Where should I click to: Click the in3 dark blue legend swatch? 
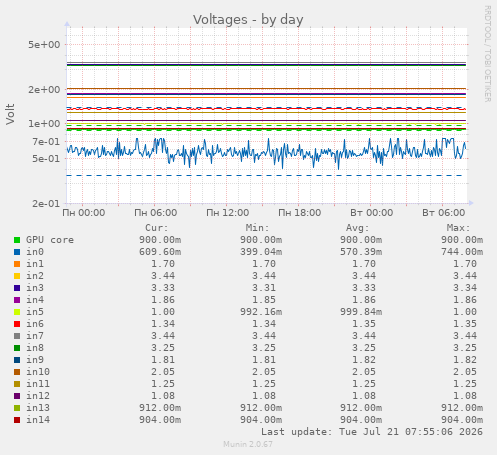pos(17,288)
